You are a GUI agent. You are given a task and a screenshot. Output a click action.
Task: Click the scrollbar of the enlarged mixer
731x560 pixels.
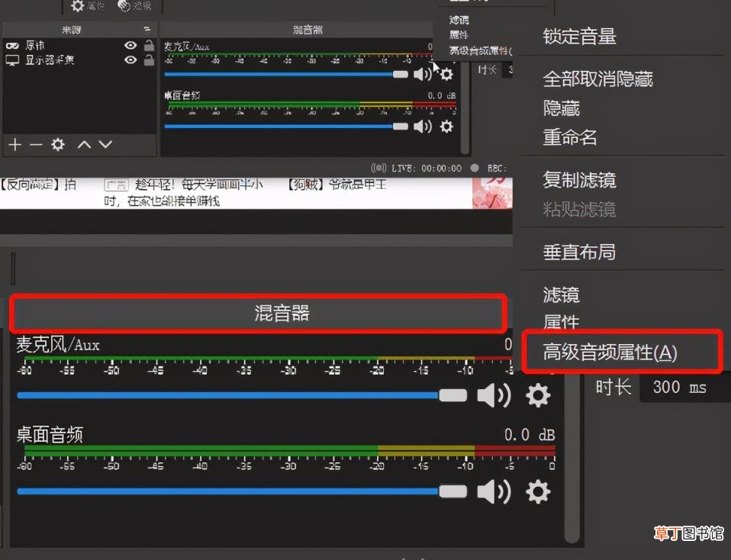[x=572, y=457]
